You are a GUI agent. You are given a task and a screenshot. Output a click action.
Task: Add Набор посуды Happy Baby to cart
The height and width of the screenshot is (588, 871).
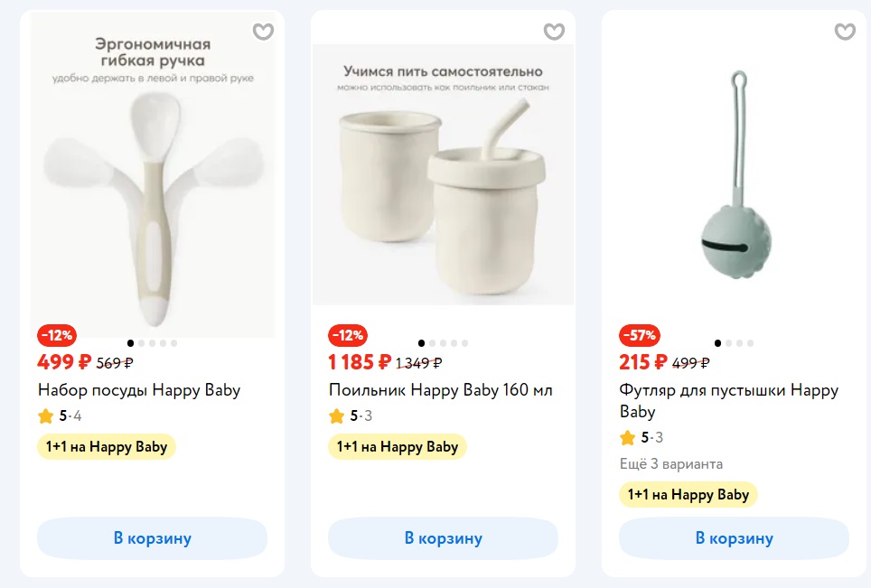[152, 538]
